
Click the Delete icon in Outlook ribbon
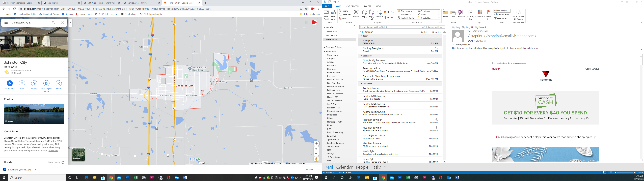pyautogui.click(x=356, y=12)
